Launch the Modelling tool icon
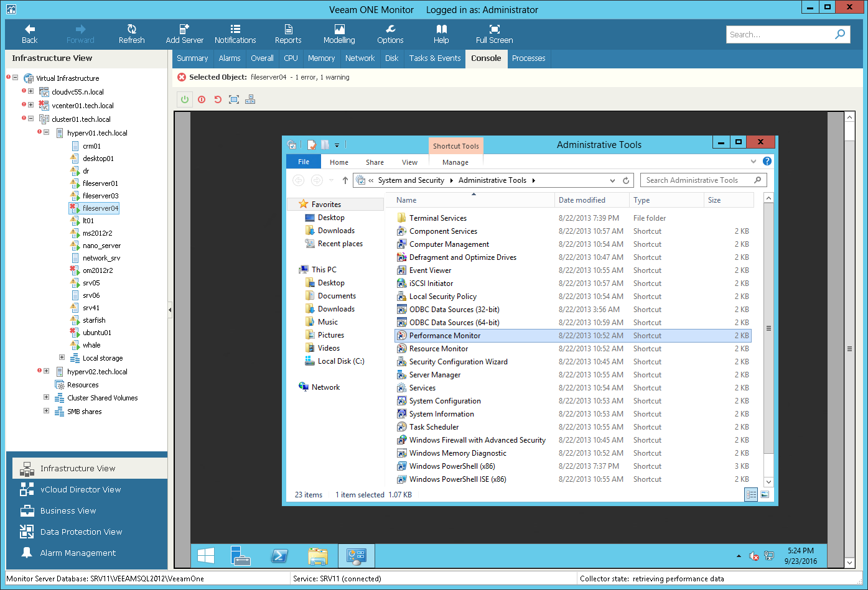Image resolution: width=868 pixels, height=590 pixels. tap(339, 29)
